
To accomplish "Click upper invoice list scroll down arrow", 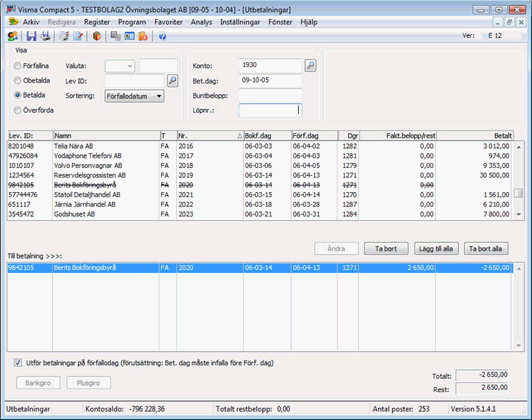I will pyautogui.click(x=518, y=214).
